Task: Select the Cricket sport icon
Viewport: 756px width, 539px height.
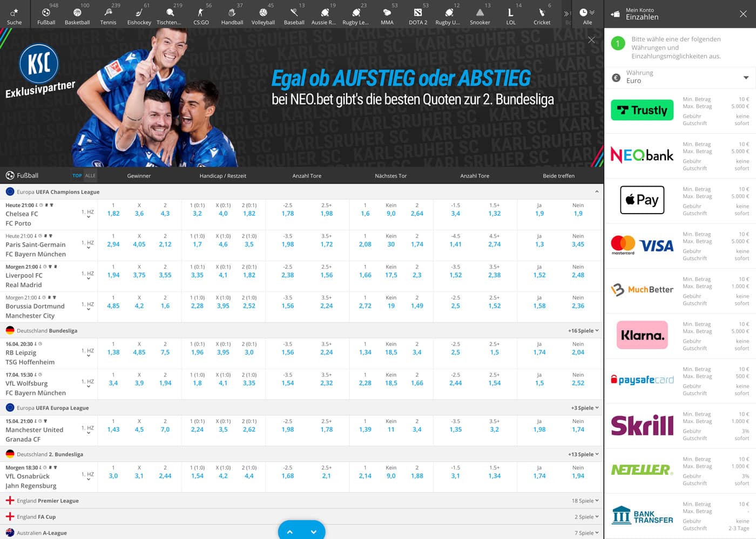Action: click(x=542, y=13)
